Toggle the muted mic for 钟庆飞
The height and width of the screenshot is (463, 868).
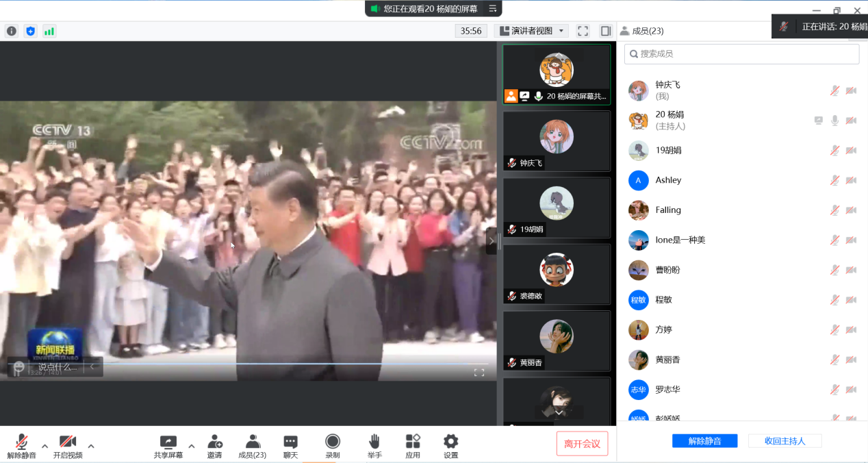pos(834,90)
